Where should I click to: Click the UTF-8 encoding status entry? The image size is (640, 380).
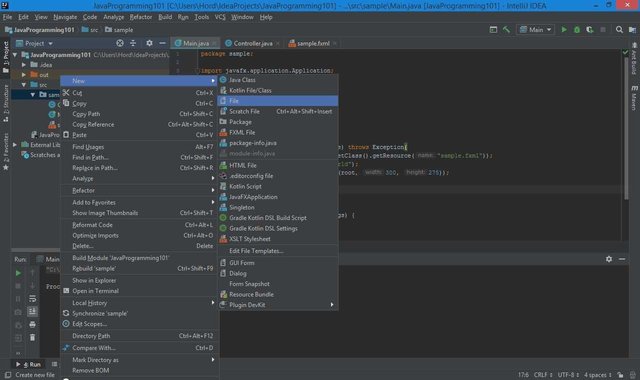point(568,375)
